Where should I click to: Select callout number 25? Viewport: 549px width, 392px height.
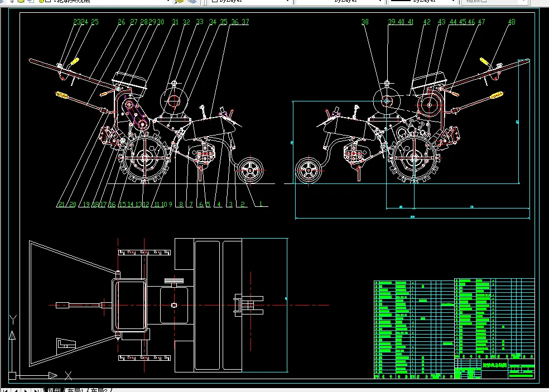95,22
